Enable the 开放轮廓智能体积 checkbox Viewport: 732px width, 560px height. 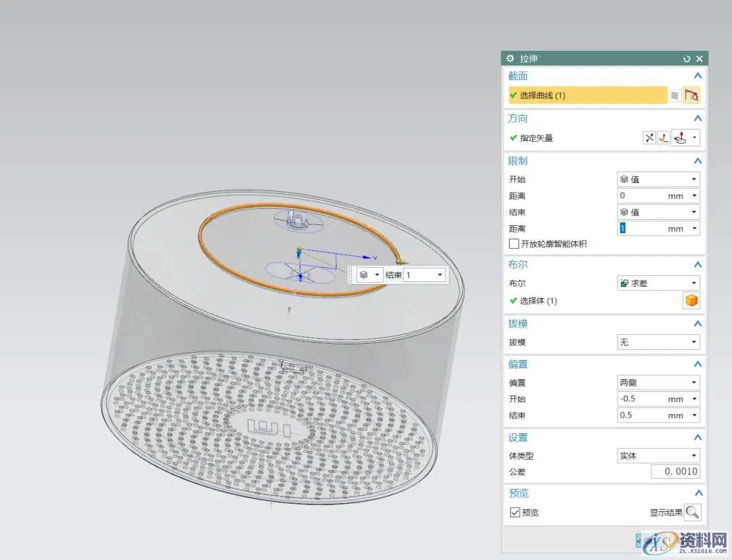(x=514, y=244)
